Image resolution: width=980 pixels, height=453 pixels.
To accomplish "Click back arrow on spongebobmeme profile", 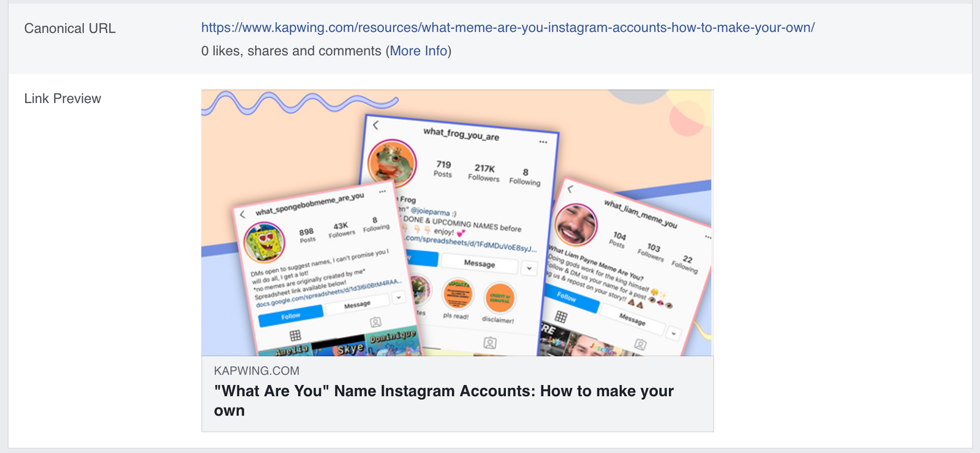I will coord(243,214).
